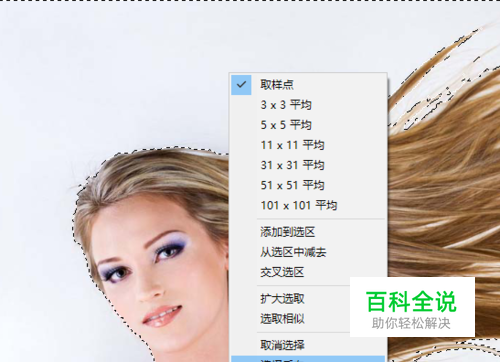Click 从选区中减去 menu entry
Viewport: 500px width, 362px height.
pos(308,252)
